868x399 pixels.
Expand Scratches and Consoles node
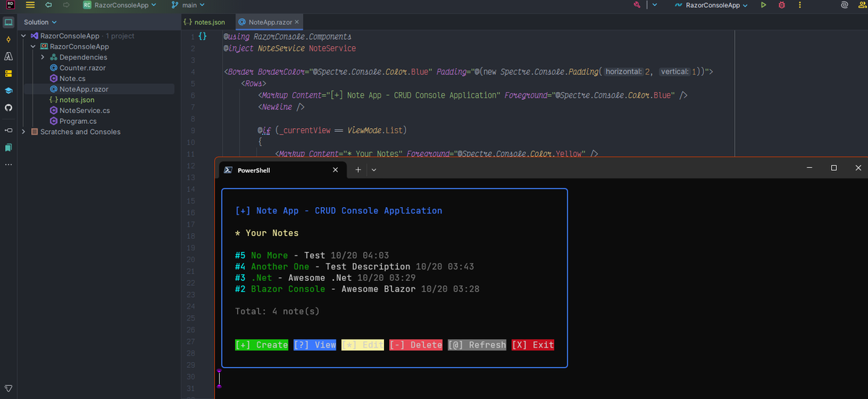24,132
